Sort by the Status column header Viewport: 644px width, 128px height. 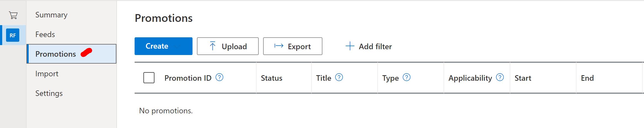[272, 78]
